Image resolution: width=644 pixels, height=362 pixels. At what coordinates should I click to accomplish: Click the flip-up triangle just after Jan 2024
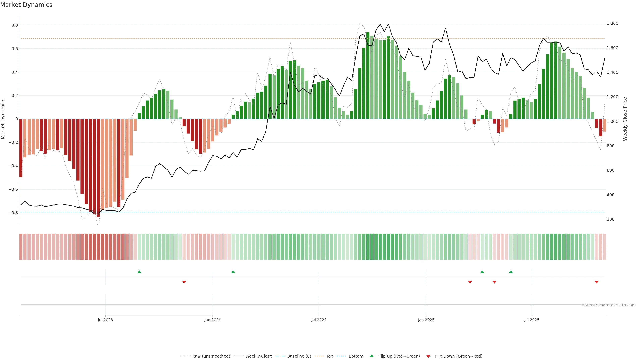click(x=233, y=272)
